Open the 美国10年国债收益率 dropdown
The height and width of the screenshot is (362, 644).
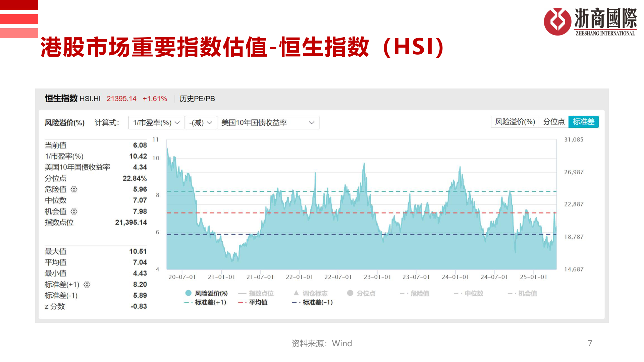(268, 123)
